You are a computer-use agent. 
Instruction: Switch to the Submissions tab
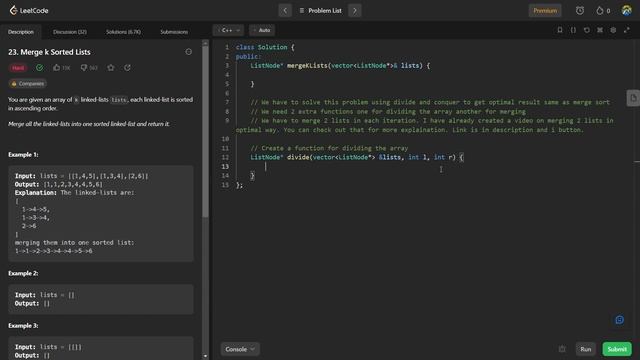pos(174,32)
